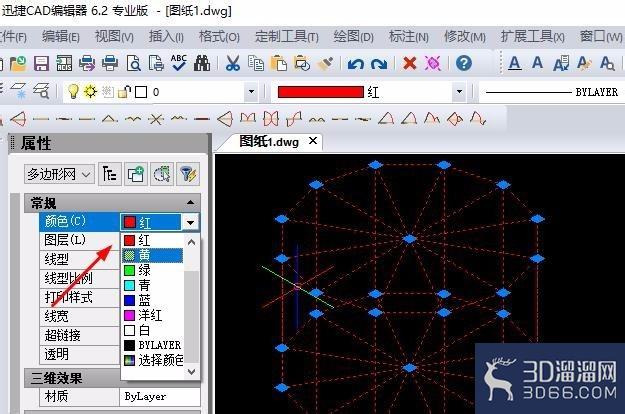
Task: Click the Paste clipboard icon
Action: click(279, 63)
